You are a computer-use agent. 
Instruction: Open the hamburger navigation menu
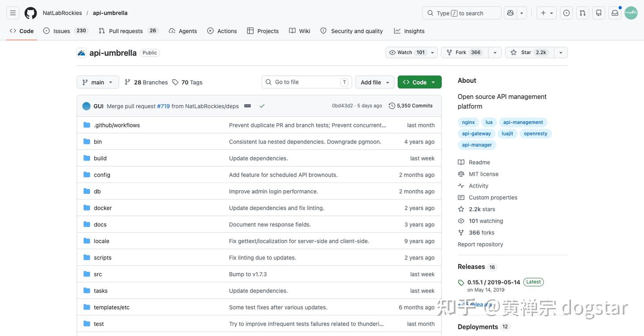[13, 13]
